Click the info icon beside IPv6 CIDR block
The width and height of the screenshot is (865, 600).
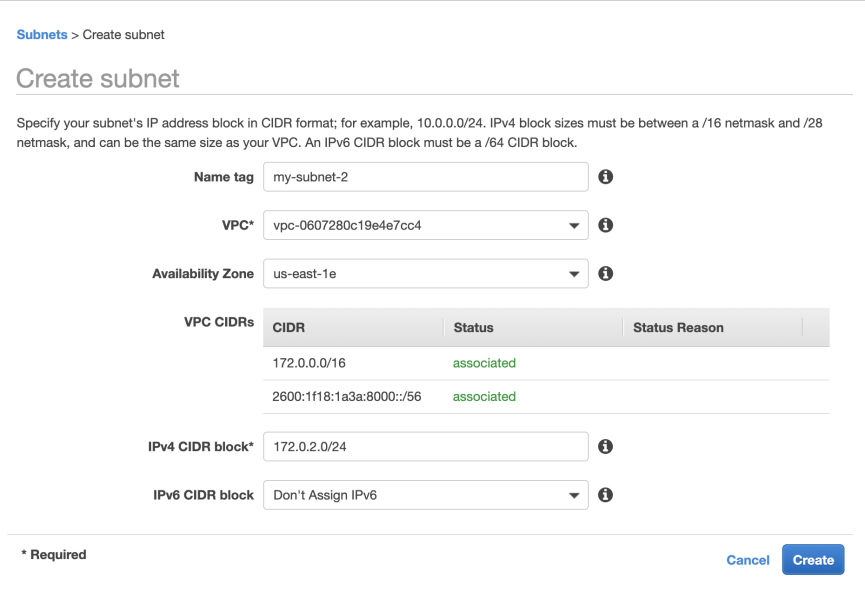(605, 495)
